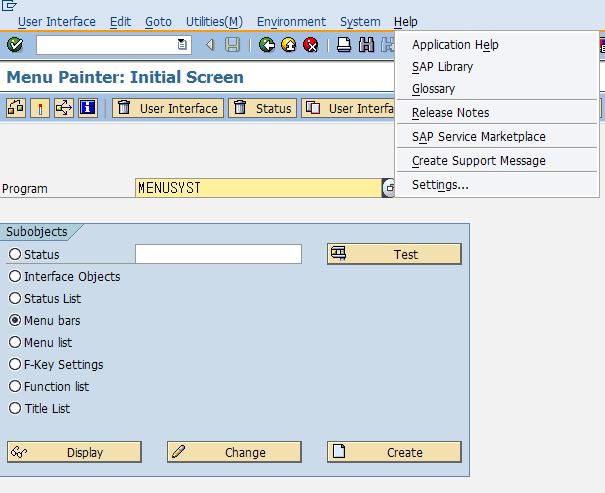Click the Display button
This screenshot has width=605, height=493.
coord(74,452)
